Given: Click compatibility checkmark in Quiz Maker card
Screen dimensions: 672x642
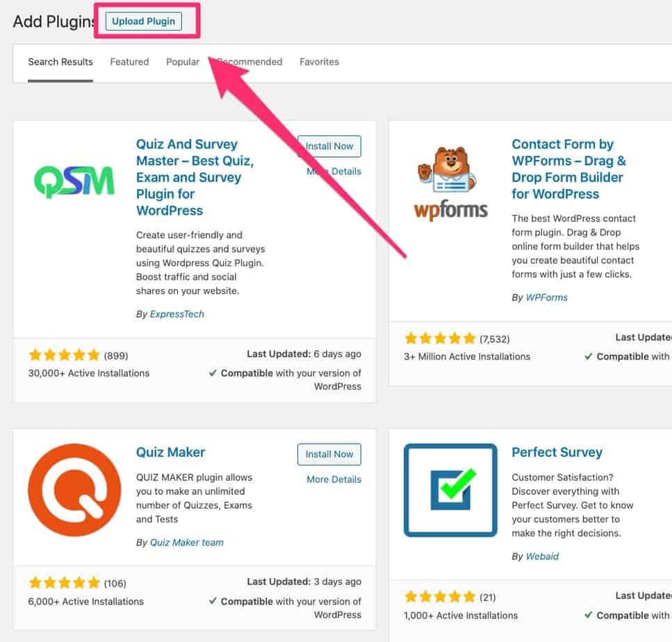Looking at the screenshot, I should pyautogui.click(x=213, y=601).
